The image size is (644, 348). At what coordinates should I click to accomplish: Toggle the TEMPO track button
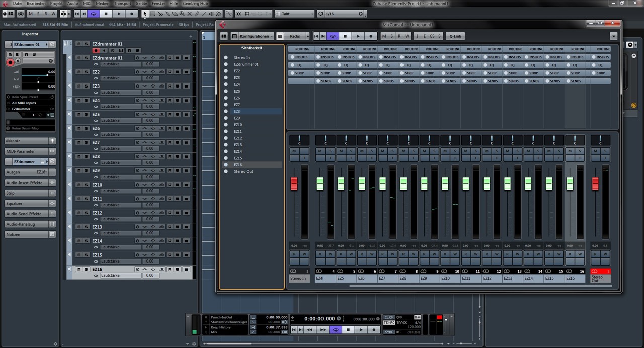click(389, 322)
